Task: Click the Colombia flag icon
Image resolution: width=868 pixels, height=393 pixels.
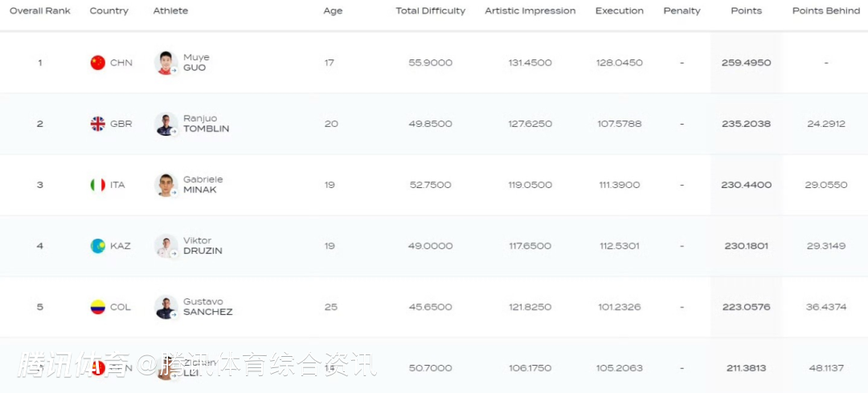Action: pos(98,307)
